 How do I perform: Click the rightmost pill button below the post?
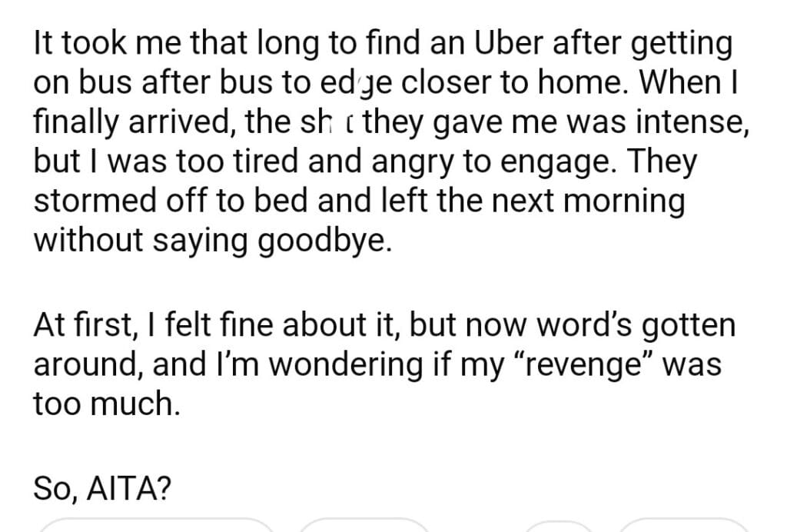point(682,527)
